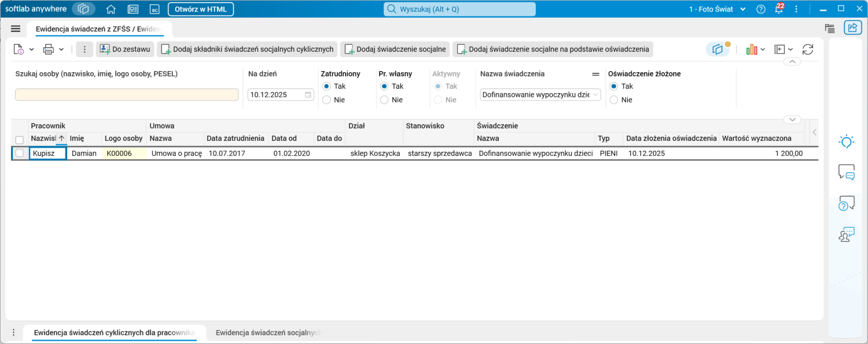Click Do zestawu button

pyautogui.click(x=125, y=50)
